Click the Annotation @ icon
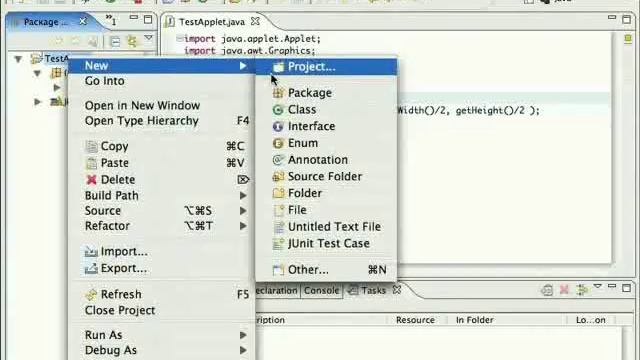Image resolution: width=640 pixels, height=360 pixels. [x=278, y=160]
